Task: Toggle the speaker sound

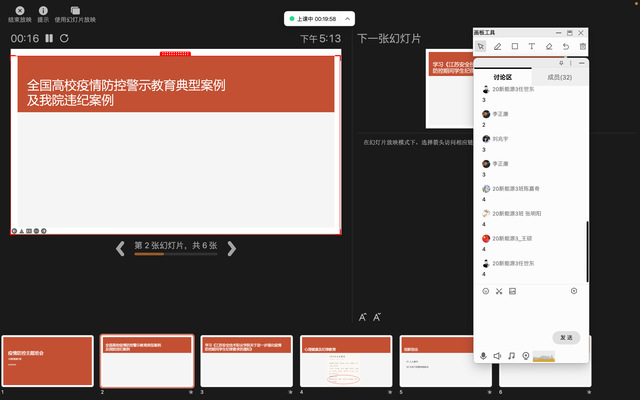Action: coord(497,355)
